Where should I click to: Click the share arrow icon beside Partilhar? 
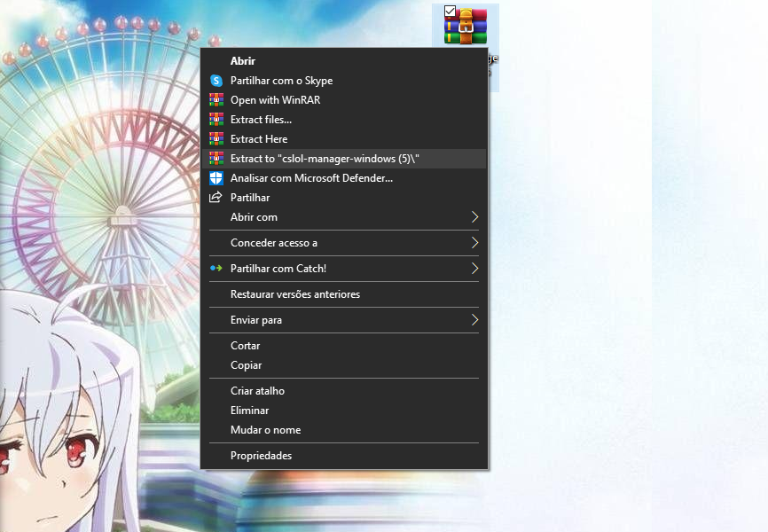[216, 198]
